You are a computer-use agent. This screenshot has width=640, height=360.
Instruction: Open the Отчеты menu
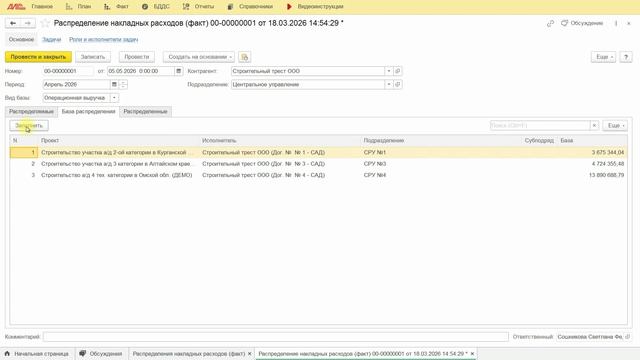[x=199, y=7]
